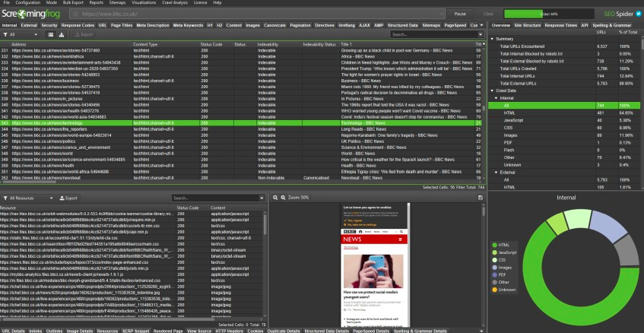644x333 pixels.
Task: Open the All Resources filter dropdown
Action: [28, 198]
